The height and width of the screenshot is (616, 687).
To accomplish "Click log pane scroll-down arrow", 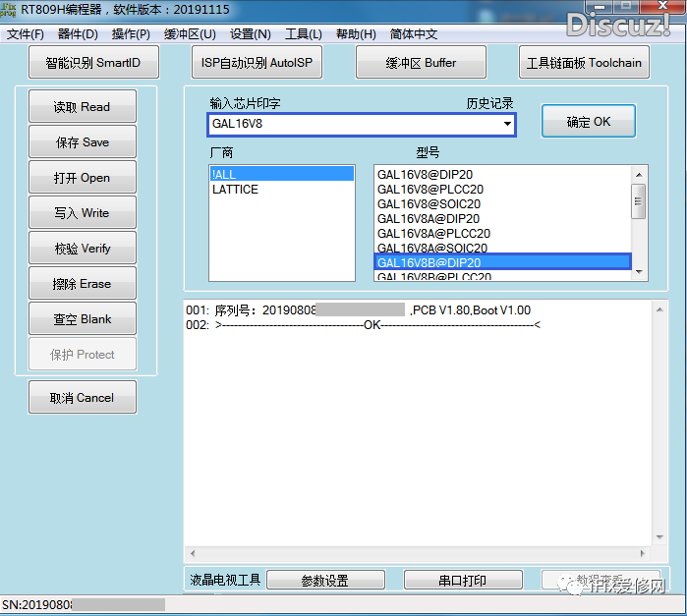I will click(x=659, y=537).
